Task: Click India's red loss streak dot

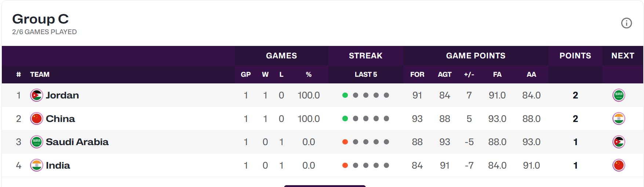Action: click(x=345, y=165)
